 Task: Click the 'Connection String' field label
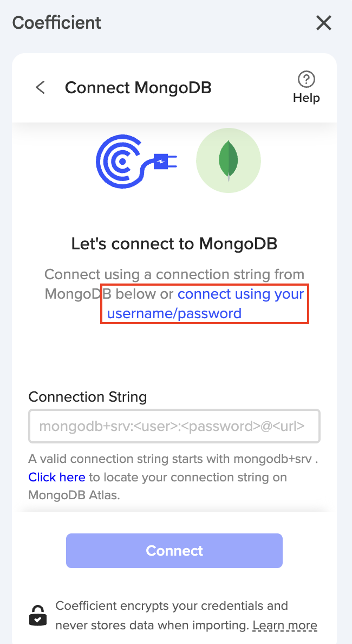pyautogui.click(x=88, y=397)
